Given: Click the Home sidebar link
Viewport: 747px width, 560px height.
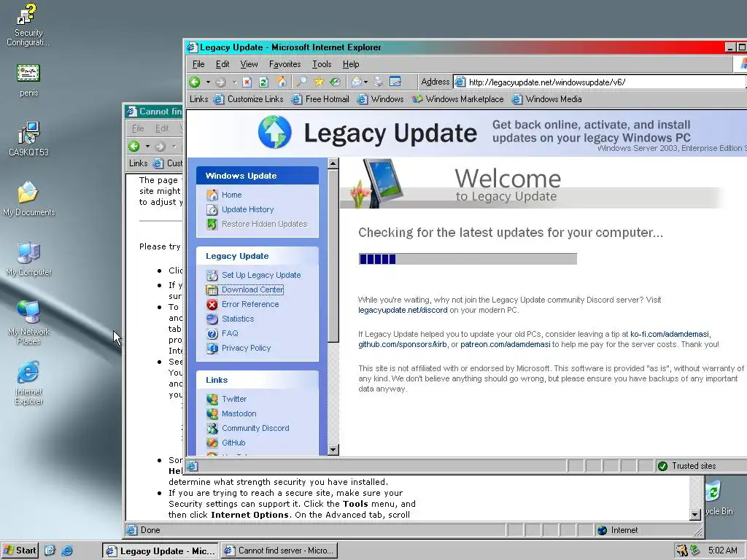Looking at the screenshot, I should coord(231,195).
